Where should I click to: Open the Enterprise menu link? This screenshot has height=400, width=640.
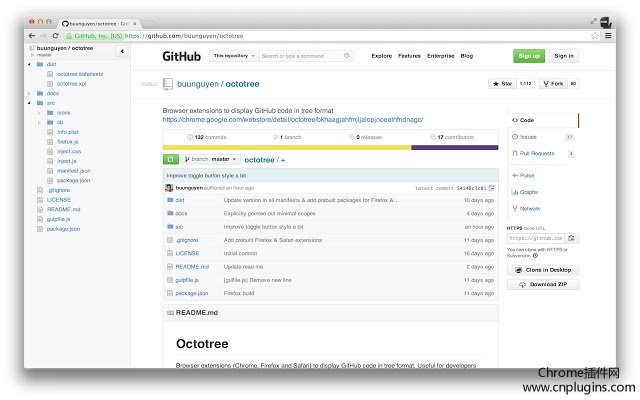440,56
